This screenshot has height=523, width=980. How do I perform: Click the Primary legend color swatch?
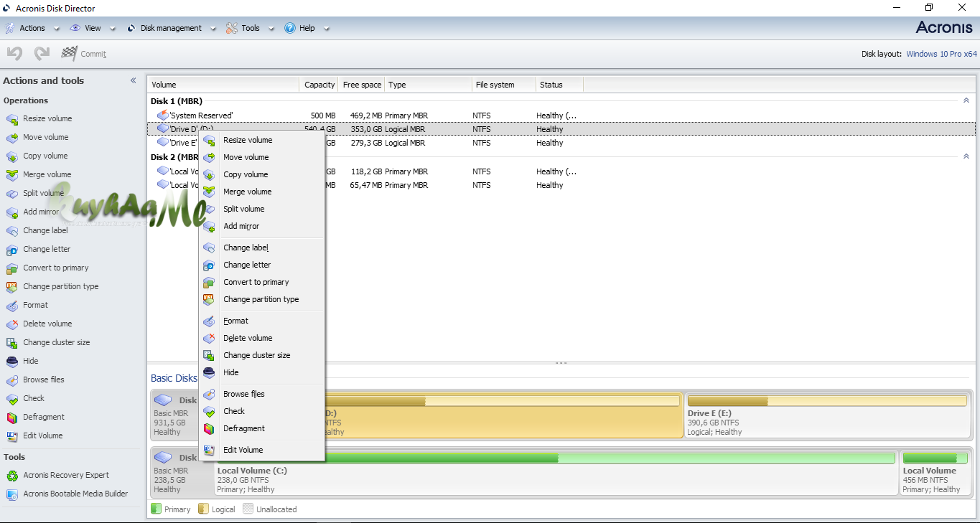[156, 509]
